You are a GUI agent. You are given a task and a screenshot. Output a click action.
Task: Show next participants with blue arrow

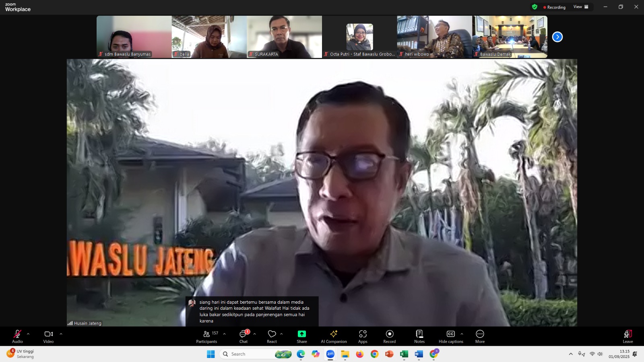coord(557,37)
